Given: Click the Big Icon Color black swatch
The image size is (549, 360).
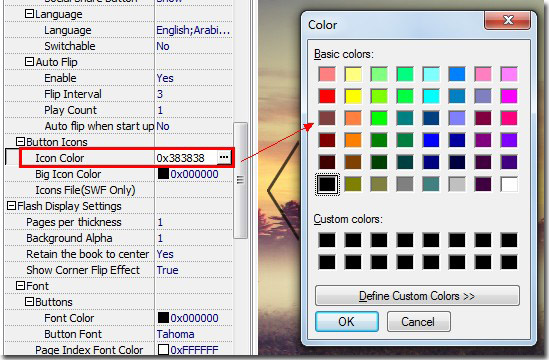Looking at the screenshot, I should pos(163,174).
